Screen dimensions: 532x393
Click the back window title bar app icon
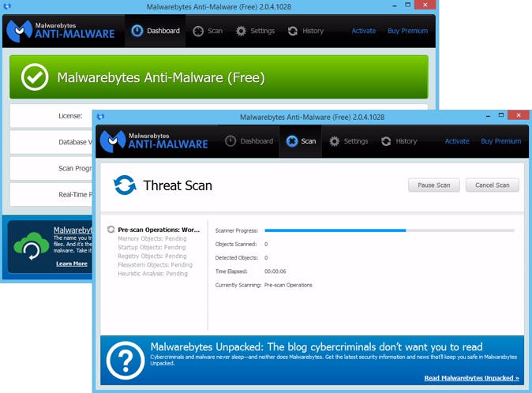click(x=7, y=6)
